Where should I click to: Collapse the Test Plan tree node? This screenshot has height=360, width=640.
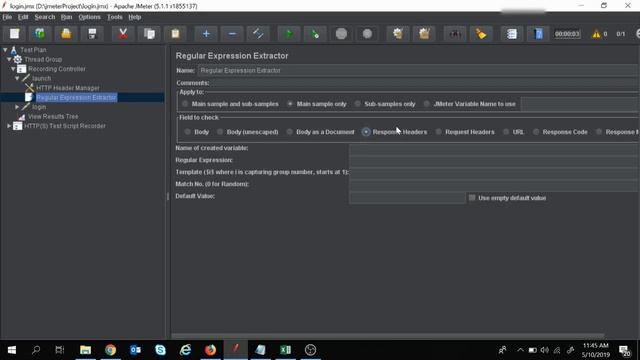tap(5, 50)
